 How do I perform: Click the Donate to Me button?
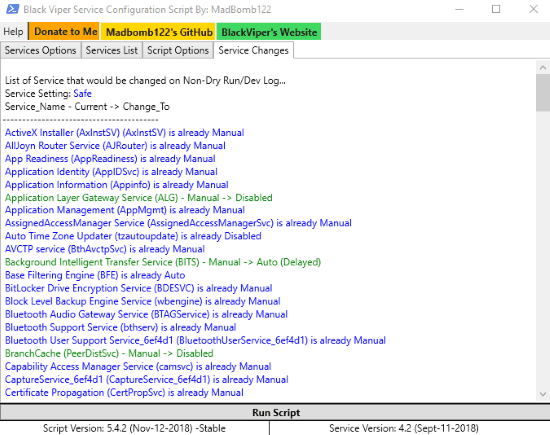coord(65,32)
